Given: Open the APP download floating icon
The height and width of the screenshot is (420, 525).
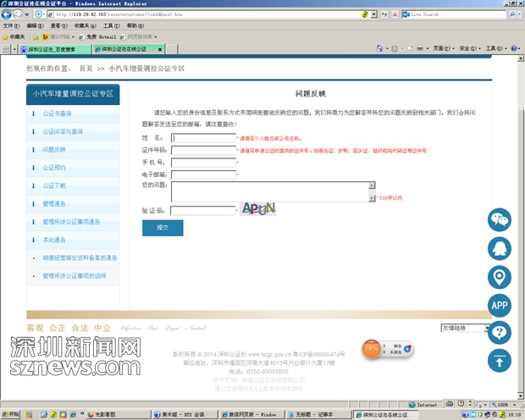Looking at the screenshot, I should click(x=500, y=305).
